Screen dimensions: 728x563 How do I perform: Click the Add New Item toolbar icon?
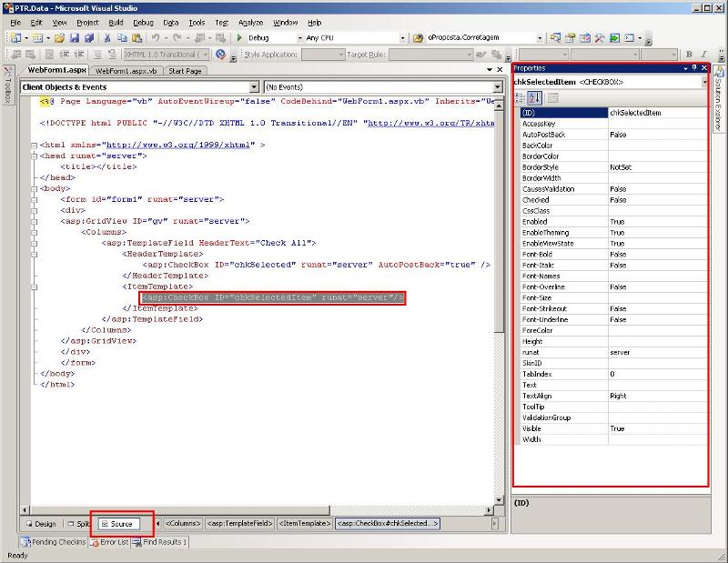[x=37, y=38]
